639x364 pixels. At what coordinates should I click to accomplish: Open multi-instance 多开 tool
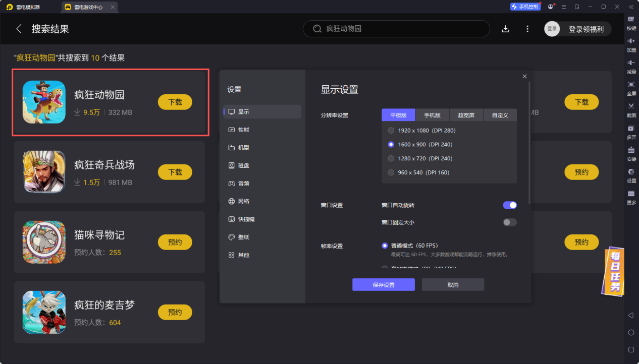tap(631, 131)
